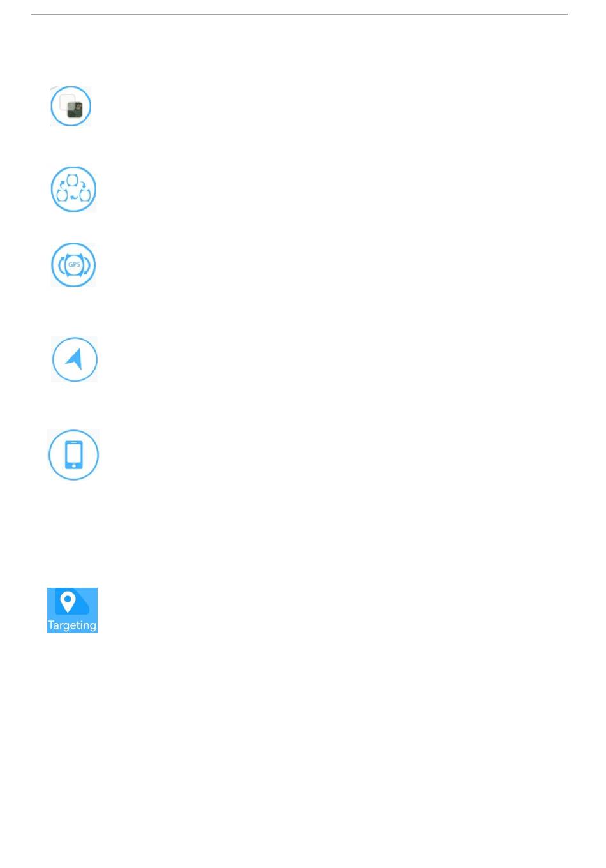This screenshot has width=606, height=868.
Task: Click the right curved arrow beside GPS watch
Action: [x=87, y=265]
